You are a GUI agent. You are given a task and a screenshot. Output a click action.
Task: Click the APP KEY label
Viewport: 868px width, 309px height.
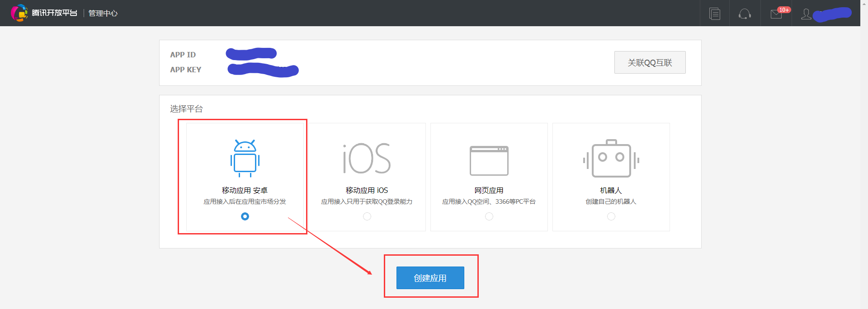(x=186, y=70)
